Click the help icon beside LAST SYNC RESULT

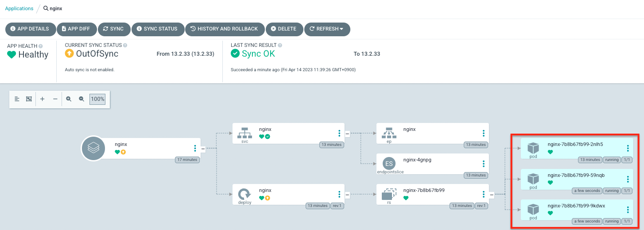(280, 45)
